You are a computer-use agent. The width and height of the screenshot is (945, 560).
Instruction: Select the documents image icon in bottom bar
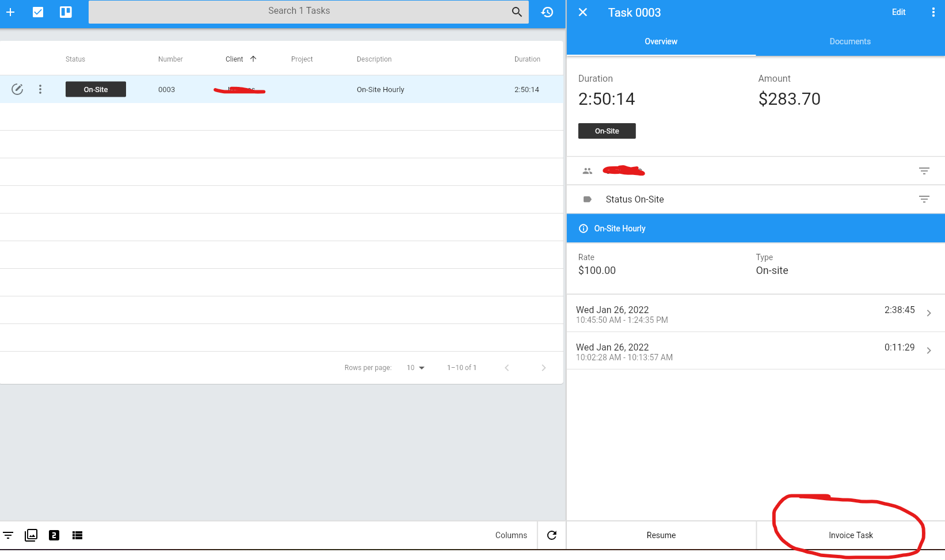[31, 535]
